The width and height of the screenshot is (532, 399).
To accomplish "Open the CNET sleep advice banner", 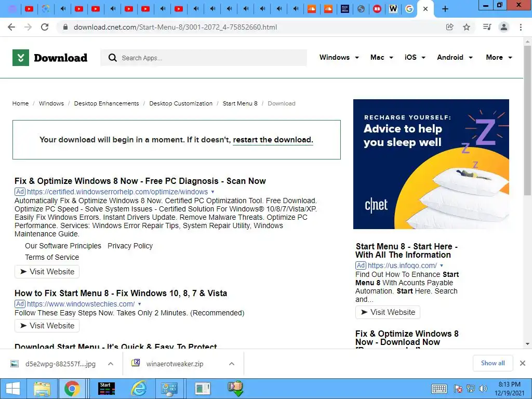I will [x=431, y=164].
